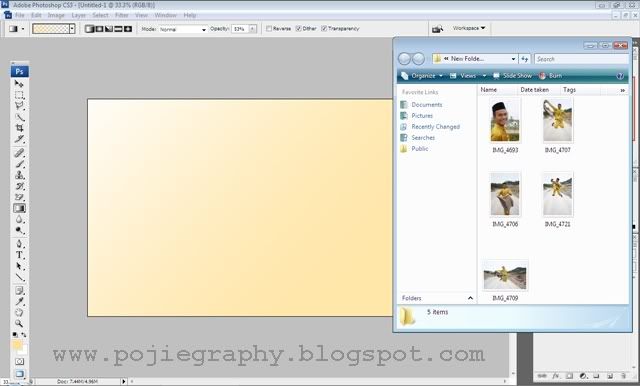
Task: Toggle the Dither checkbox
Action: [299, 29]
